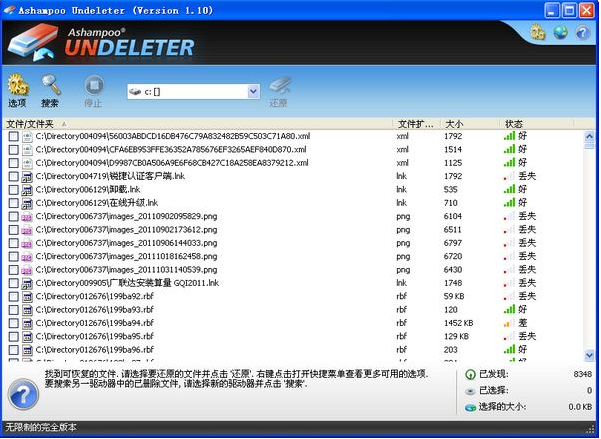Viewport: 601px width, 439px height.
Task: Open the 选项 (Options) gear tool
Action: (17, 90)
